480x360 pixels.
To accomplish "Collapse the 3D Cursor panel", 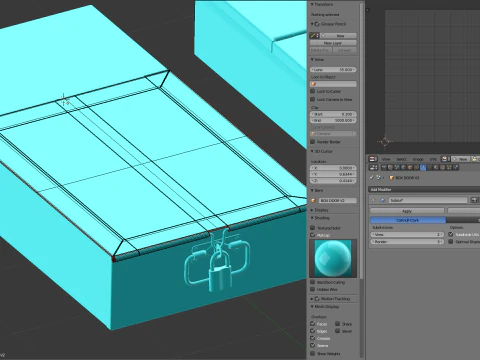I will click(312, 151).
